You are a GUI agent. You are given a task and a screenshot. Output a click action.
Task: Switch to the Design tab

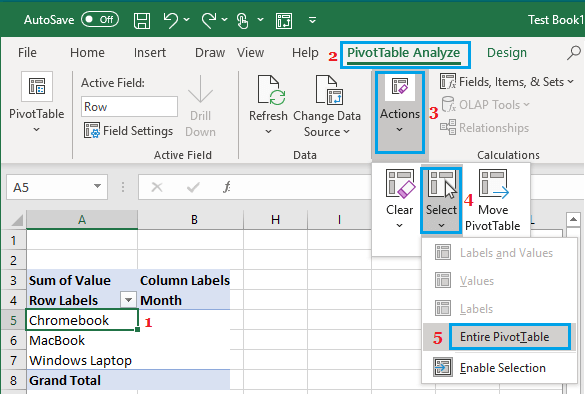coord(507,53)
